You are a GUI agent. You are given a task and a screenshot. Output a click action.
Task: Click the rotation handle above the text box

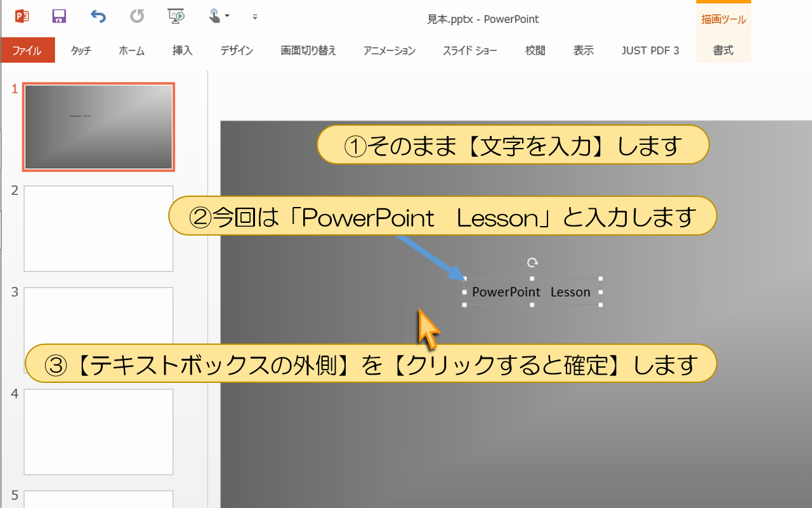pos(533,262)
